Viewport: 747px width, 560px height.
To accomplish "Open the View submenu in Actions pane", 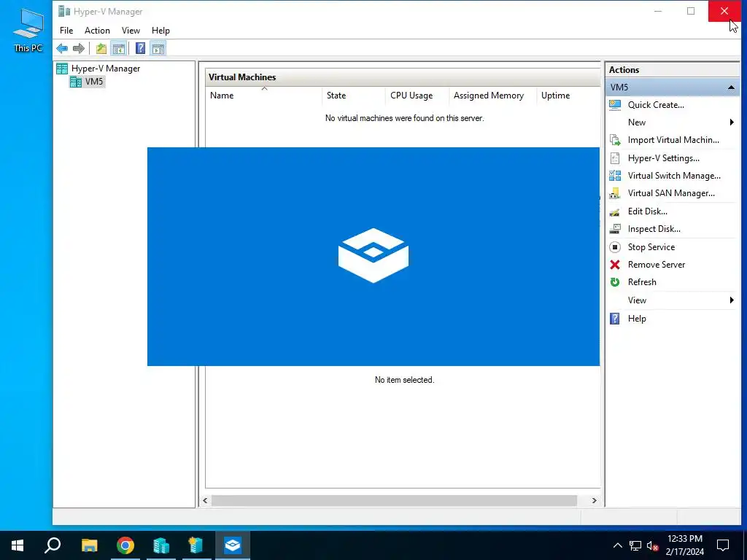I will click(x=637, y=300).
